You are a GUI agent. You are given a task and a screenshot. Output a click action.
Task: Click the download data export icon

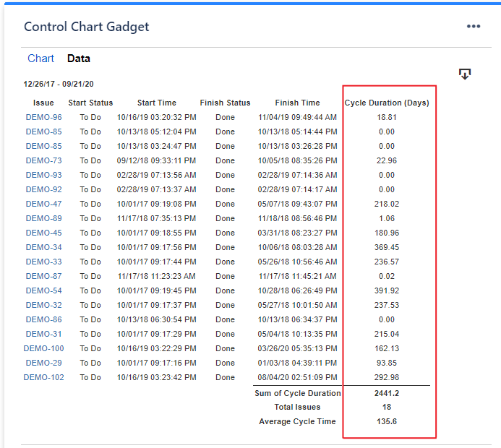pos(465,74)
